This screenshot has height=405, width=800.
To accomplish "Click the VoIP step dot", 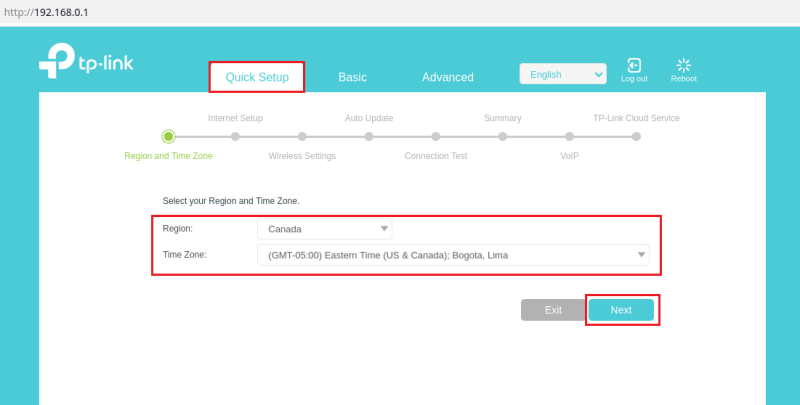I will click(569, 136).
